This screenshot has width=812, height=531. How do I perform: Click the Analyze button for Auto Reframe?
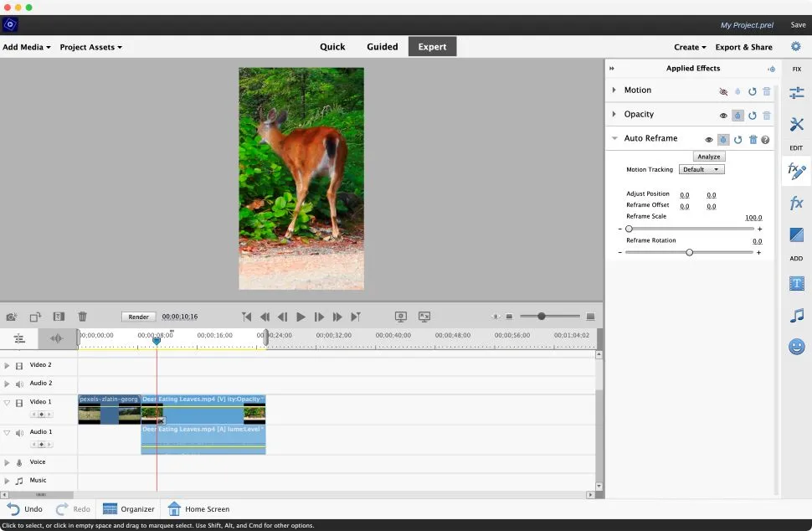pos(708,156)
